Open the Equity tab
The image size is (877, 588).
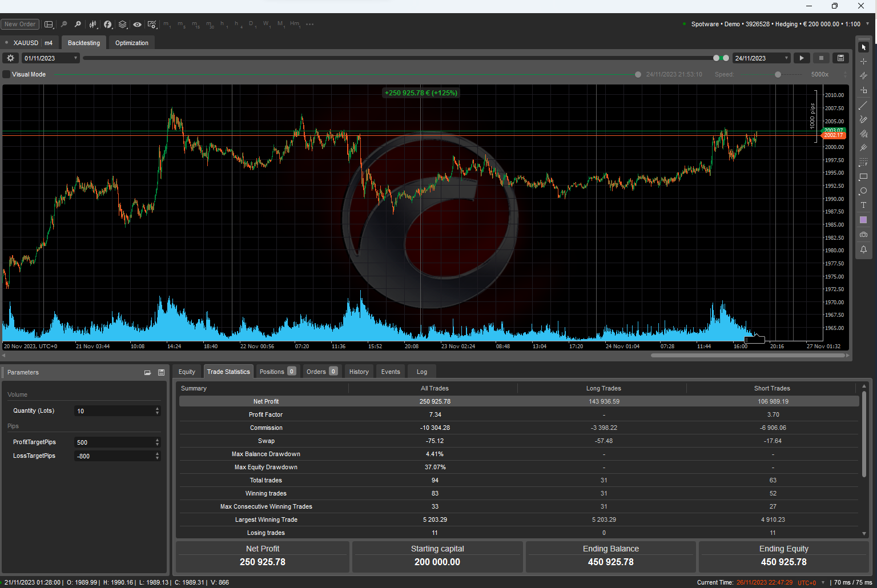pos(187,372)
